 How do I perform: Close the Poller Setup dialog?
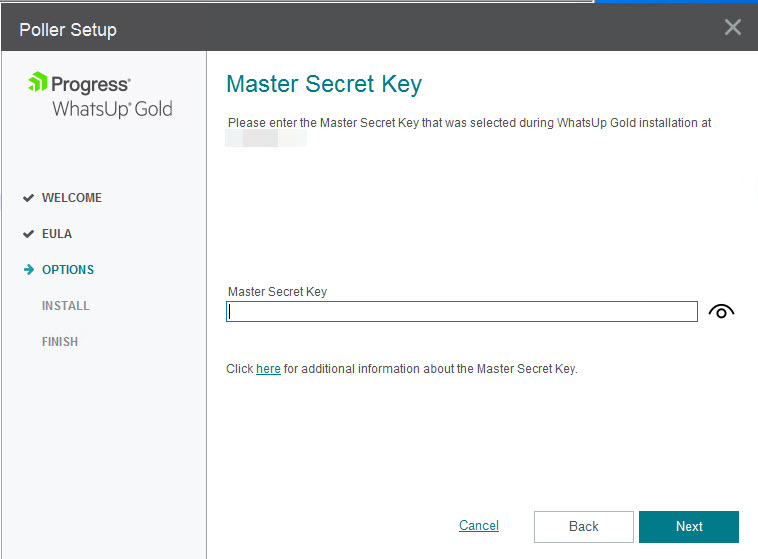pos(733,27)
